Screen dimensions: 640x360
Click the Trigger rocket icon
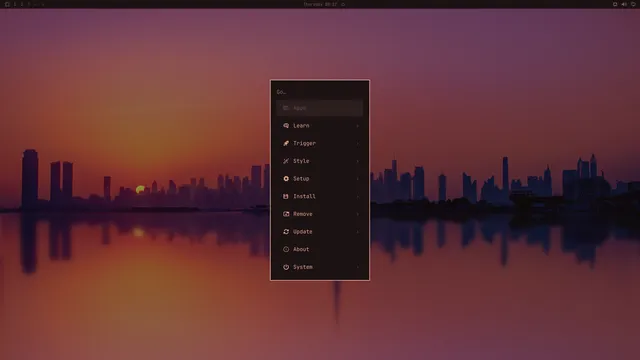(286, 143)
